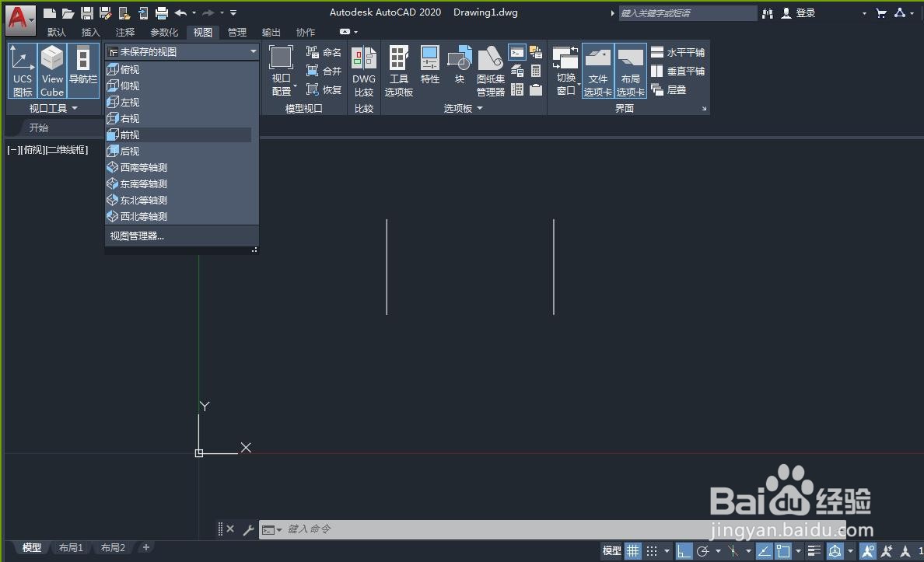
Task: Open the 工具选项板 tool palettes
Action: (398, 72)
